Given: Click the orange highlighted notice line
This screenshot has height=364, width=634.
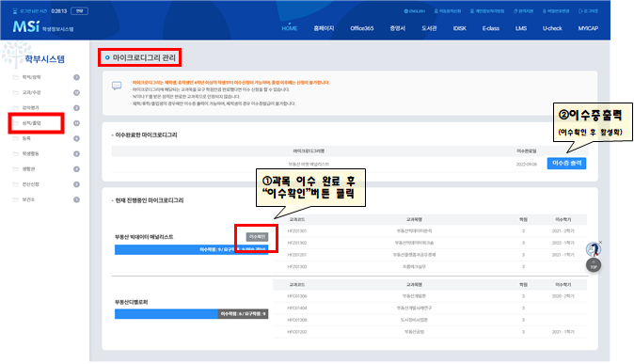Looking at the screenshot, I should (x=230, y=83).
